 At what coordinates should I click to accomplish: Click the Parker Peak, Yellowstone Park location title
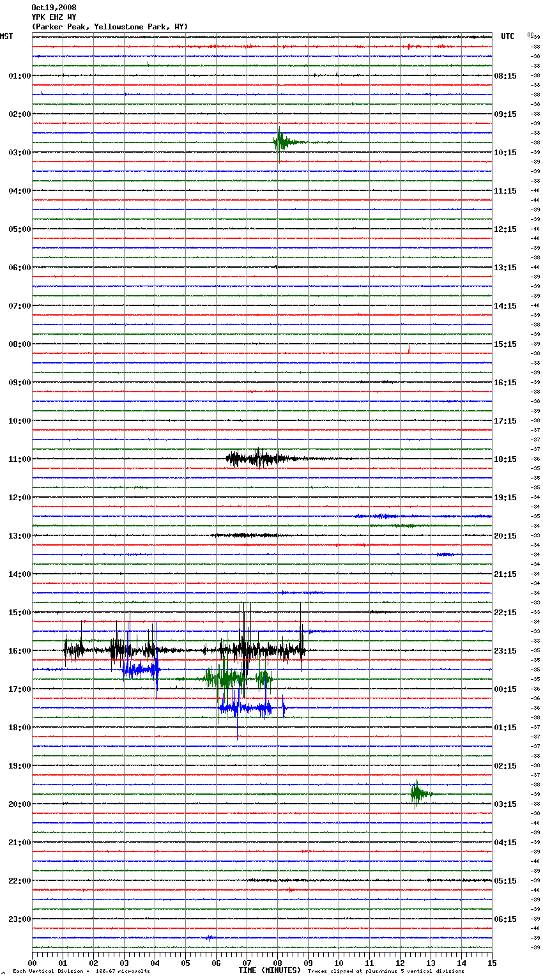pos(110,27)
